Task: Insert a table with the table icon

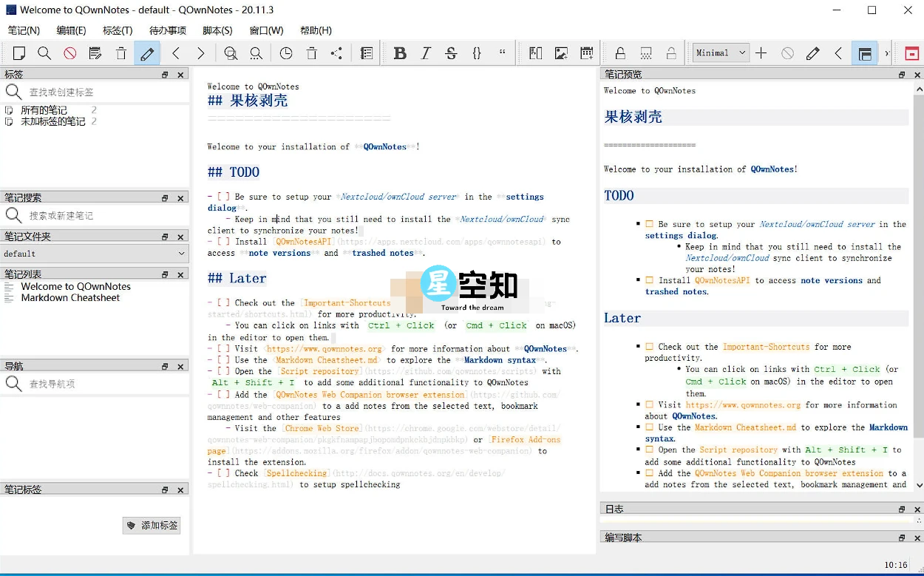Action: pyautogui.click(x=586, y=52)
